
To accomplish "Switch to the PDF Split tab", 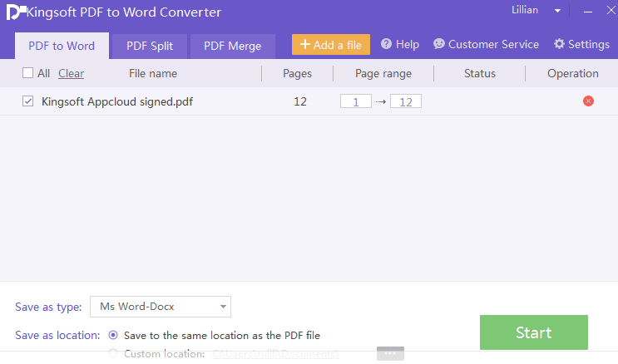I will click(150, 46).
